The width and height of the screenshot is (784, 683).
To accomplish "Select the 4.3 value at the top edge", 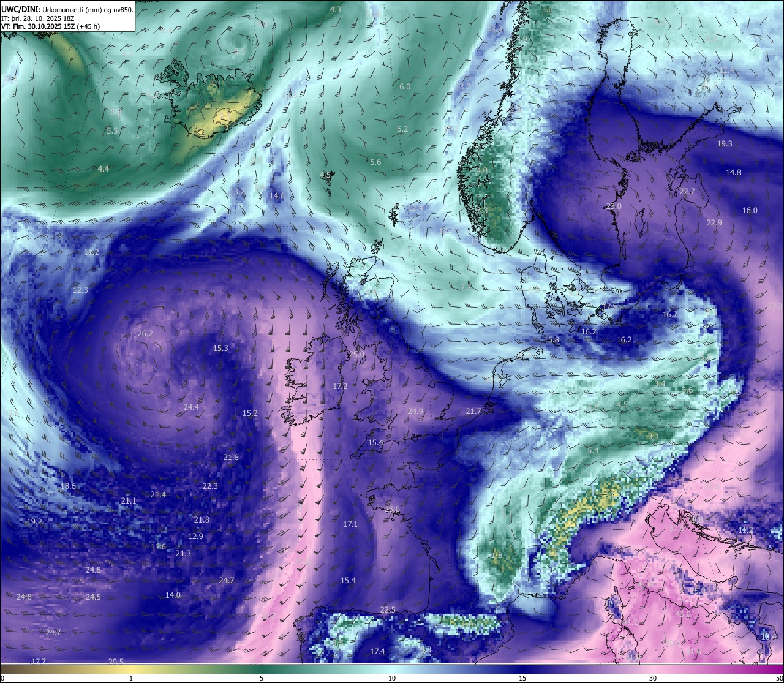I will [336, 10].
